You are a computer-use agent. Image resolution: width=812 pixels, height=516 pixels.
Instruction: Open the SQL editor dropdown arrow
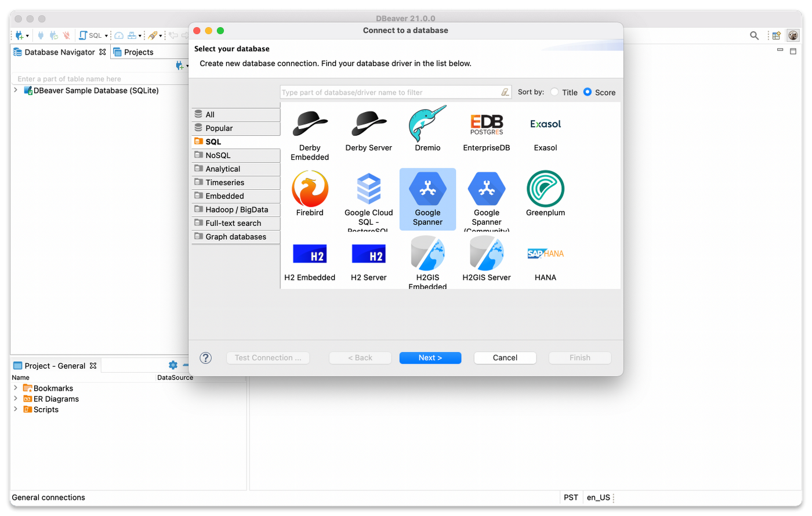106,36
